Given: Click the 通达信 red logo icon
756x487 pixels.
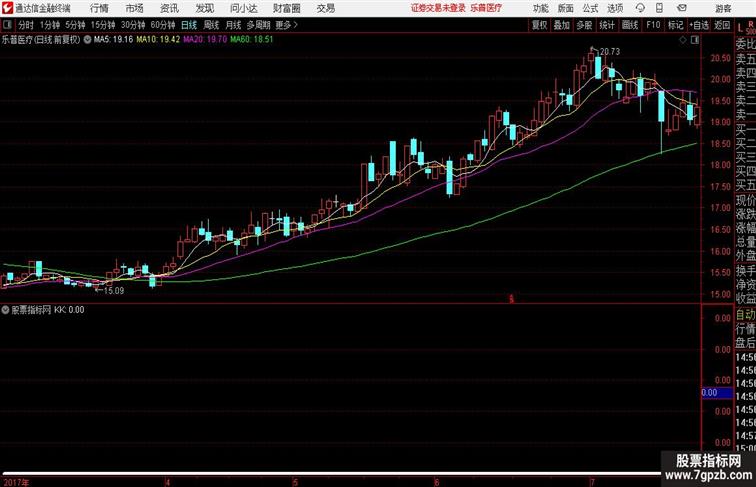Looking at the screenshot, I should pyautogui.click(x=7, y=8).
